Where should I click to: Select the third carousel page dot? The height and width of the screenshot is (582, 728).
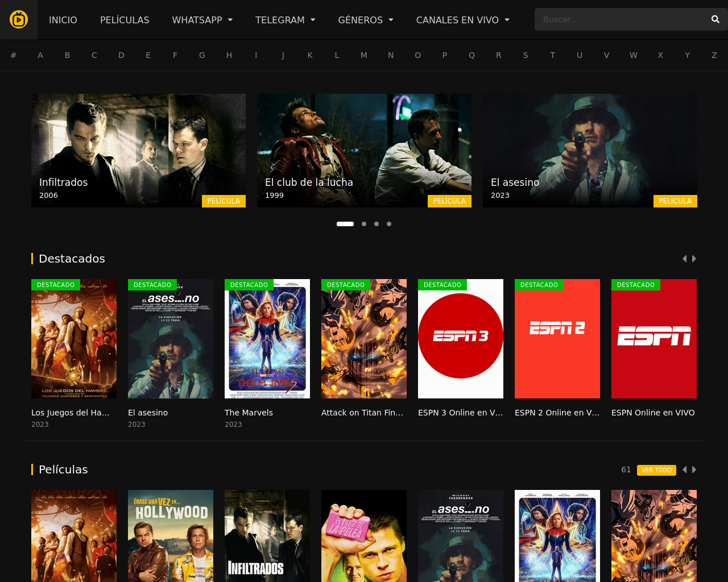[377, 224]
